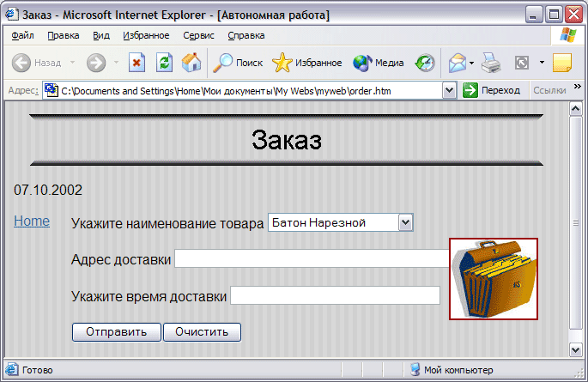Click the Ссылки links bar label
Screen dimensions: 588x382
[549, 90]
